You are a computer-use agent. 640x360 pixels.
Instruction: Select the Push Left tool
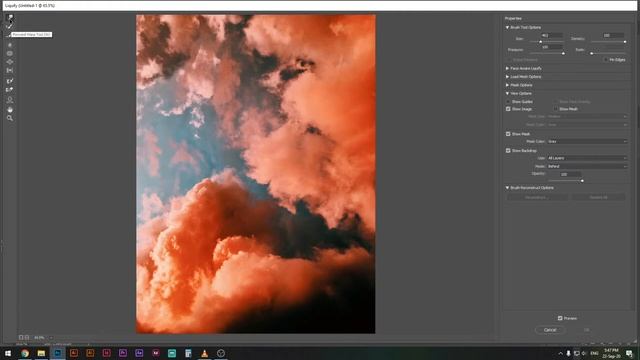10,71
